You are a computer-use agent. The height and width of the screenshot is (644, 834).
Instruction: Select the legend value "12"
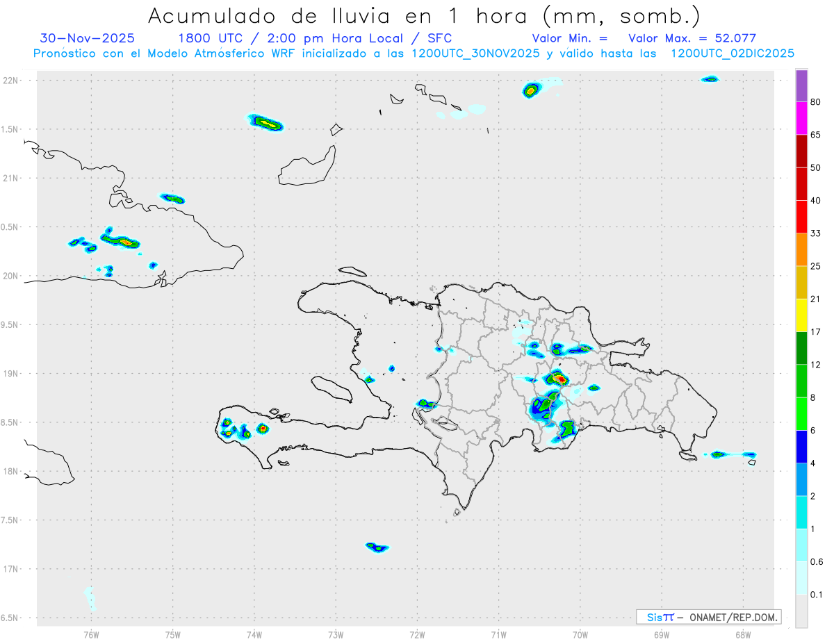click(x=816, y=364)
